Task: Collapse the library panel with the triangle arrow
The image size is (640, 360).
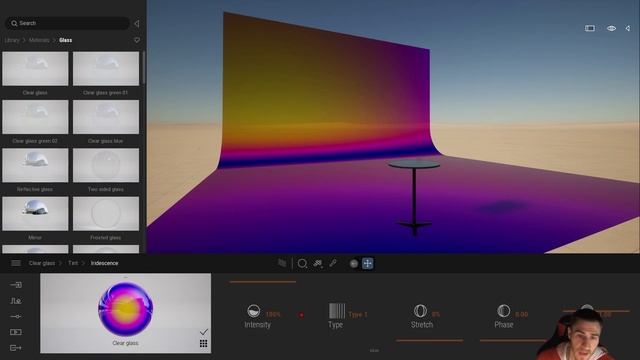Action: click(x=137, y=23)
